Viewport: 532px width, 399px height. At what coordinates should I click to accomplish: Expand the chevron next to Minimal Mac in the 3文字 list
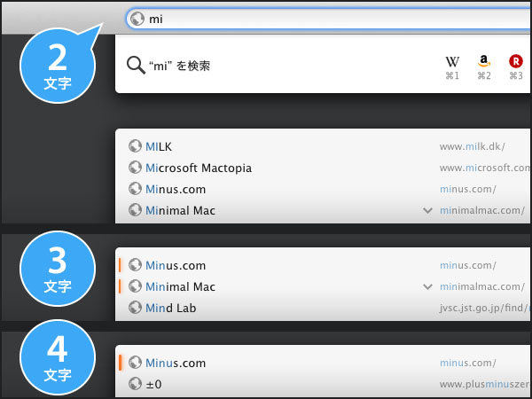pyautogui.click(x=428, y=287)
